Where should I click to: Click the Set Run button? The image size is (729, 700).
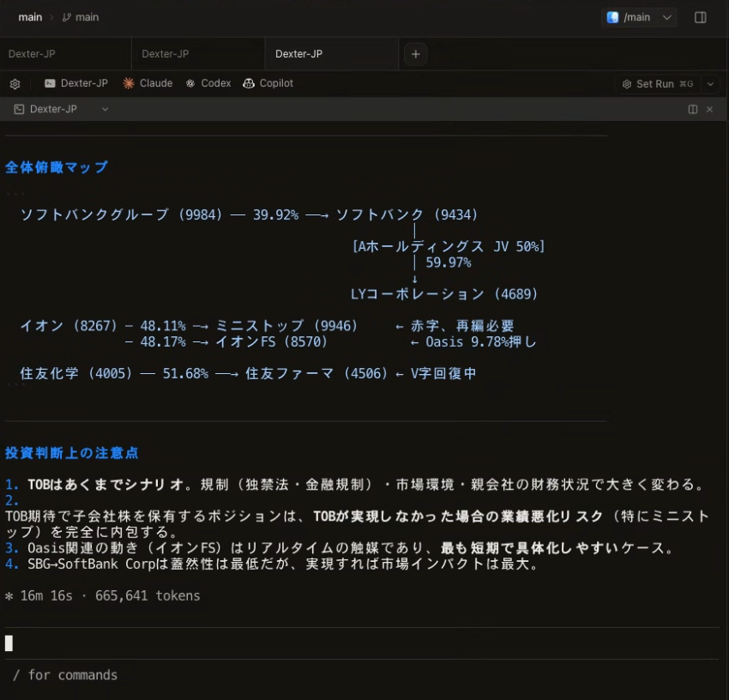point(658,84)
